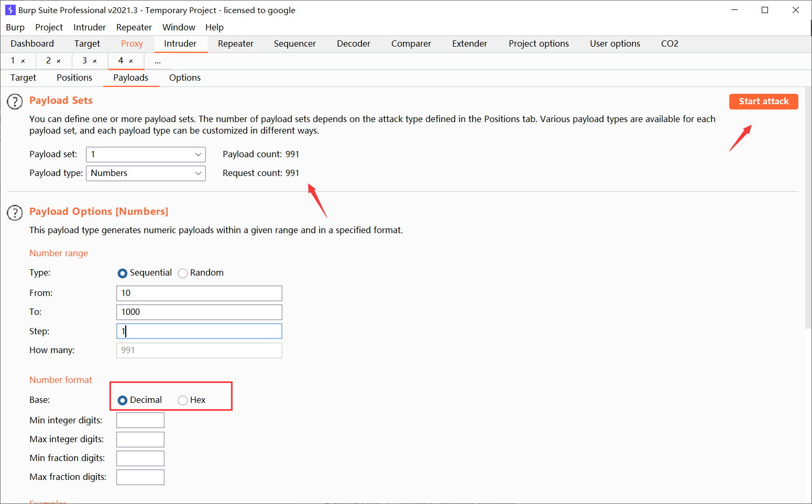Select Intruder attack tab 3

click(x=84, y=61)
